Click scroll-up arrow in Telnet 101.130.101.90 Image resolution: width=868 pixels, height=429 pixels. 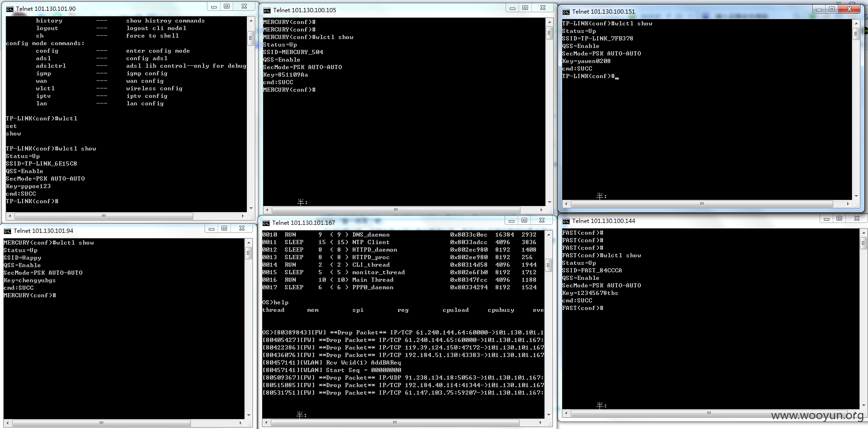point(251,20)
